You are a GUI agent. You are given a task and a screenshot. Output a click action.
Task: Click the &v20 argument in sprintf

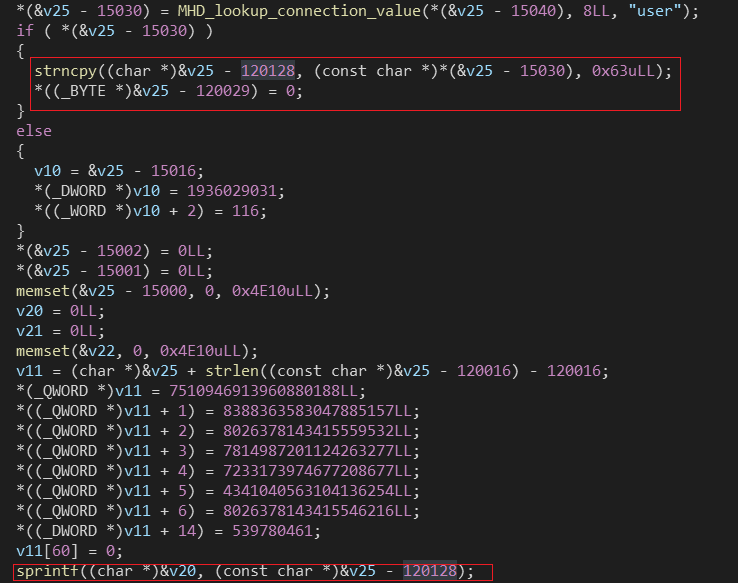pos(178,571)
